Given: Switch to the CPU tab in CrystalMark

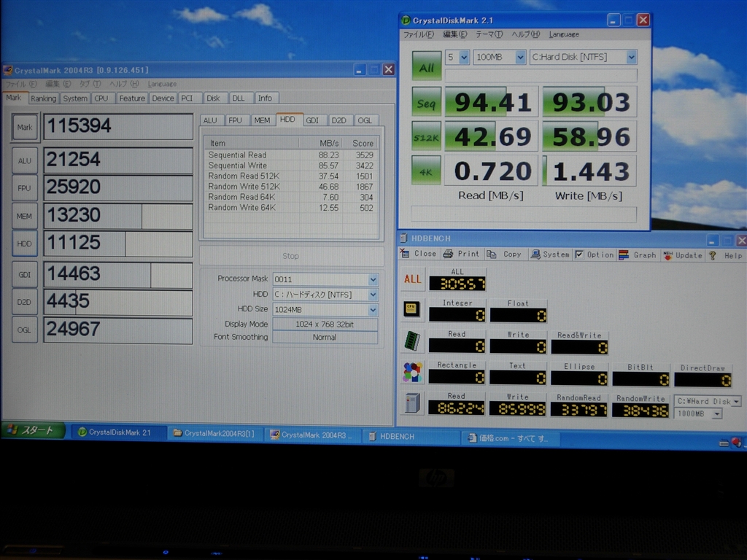Looking at the screenshot, I should click(x=101, y=98).
